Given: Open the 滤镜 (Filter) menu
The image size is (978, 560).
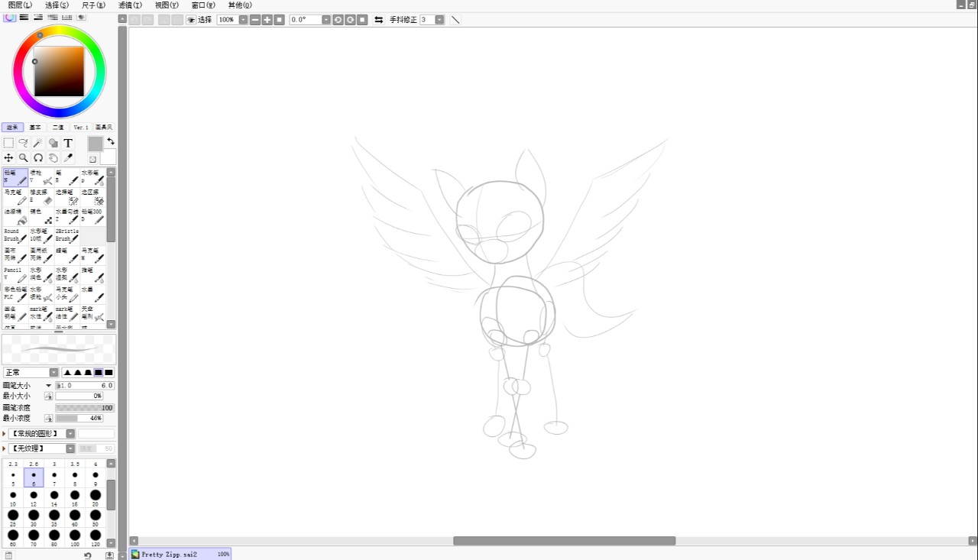Looking at the screenshot, I should click(130, 5).
